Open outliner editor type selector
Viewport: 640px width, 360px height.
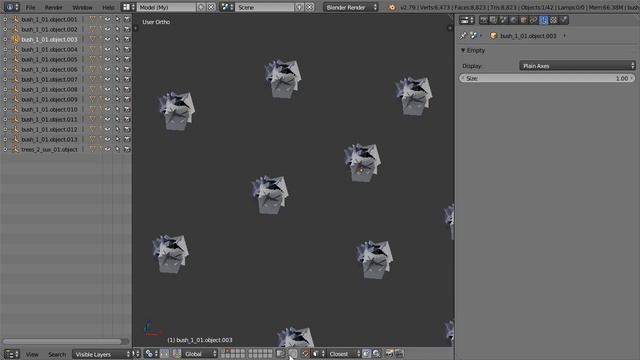click(x=11, y=354)
